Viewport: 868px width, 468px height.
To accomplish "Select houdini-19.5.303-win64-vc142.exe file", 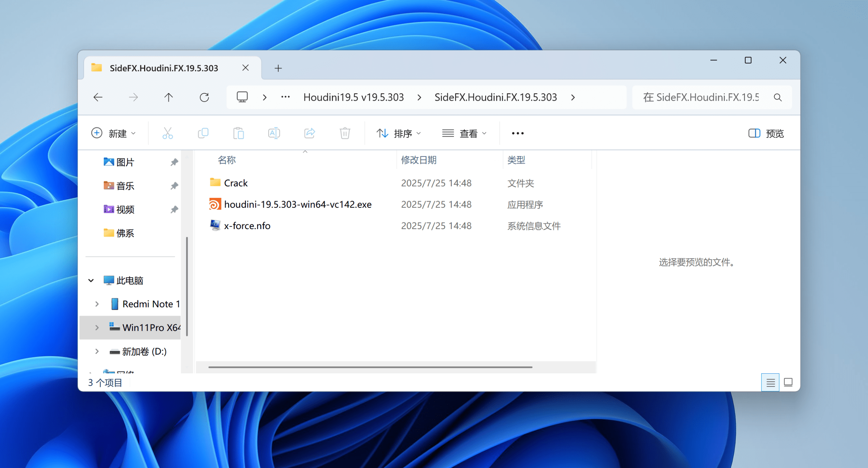I will click(x=298, y=205).
